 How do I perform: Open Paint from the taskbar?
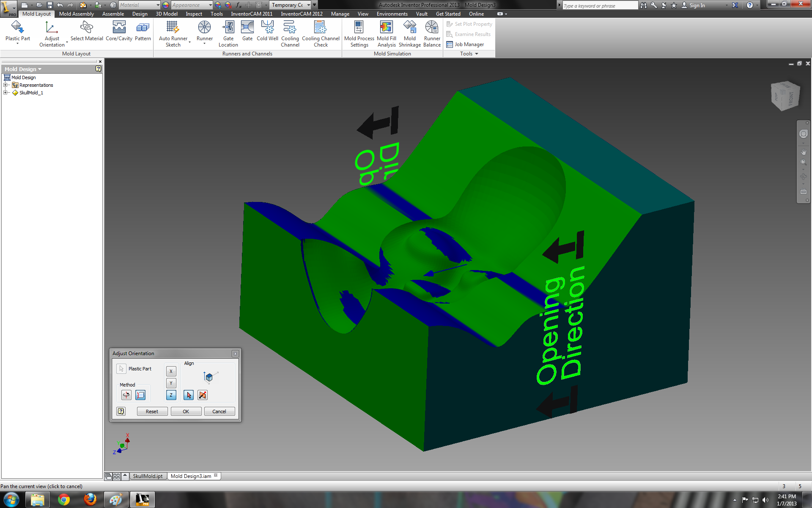point(116,500)
